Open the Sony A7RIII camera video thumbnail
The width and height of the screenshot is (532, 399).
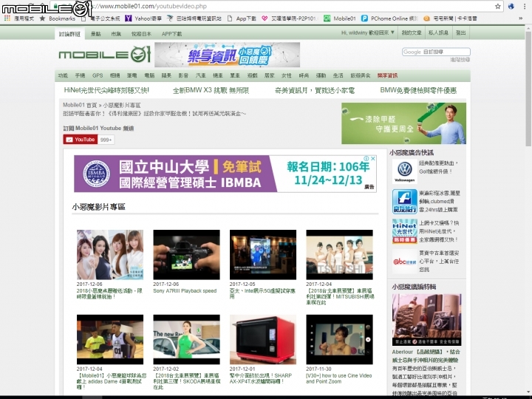coord(186,255)
